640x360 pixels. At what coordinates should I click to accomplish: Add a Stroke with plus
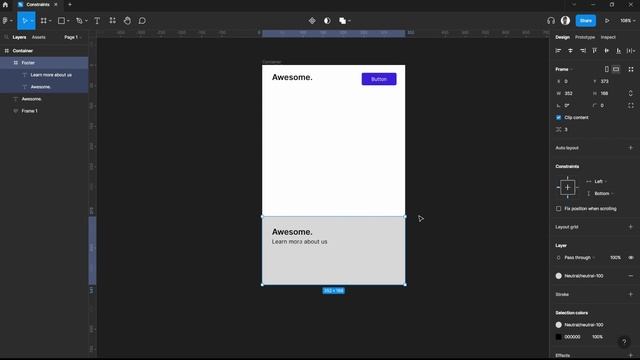click(631, 294)
